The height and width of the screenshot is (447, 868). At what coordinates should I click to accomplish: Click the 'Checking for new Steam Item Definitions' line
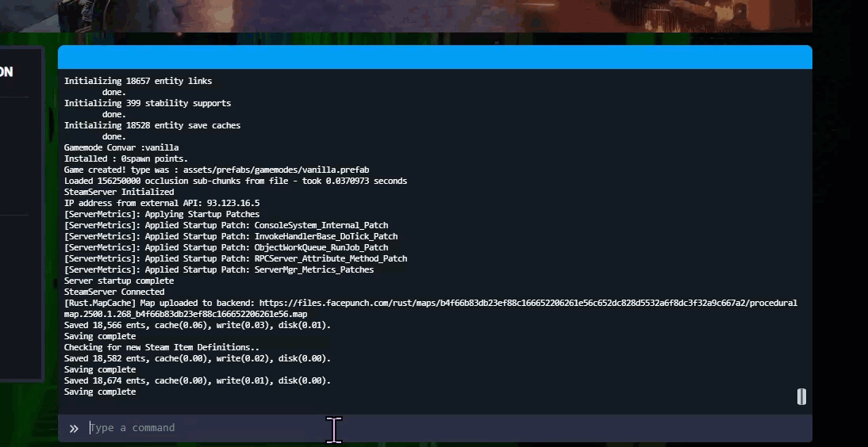(x=162, y=347)
